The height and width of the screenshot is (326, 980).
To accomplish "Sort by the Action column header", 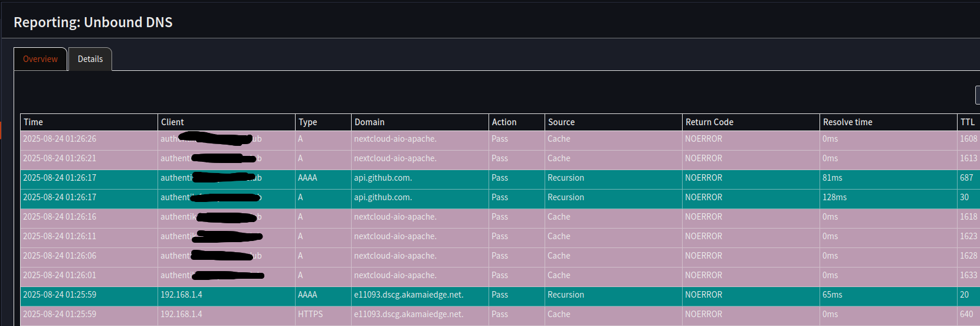I will click(504, 122).
